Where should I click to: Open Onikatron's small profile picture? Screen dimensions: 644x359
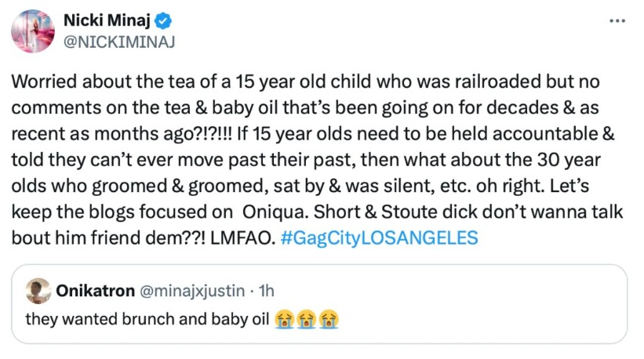[36, 292]
